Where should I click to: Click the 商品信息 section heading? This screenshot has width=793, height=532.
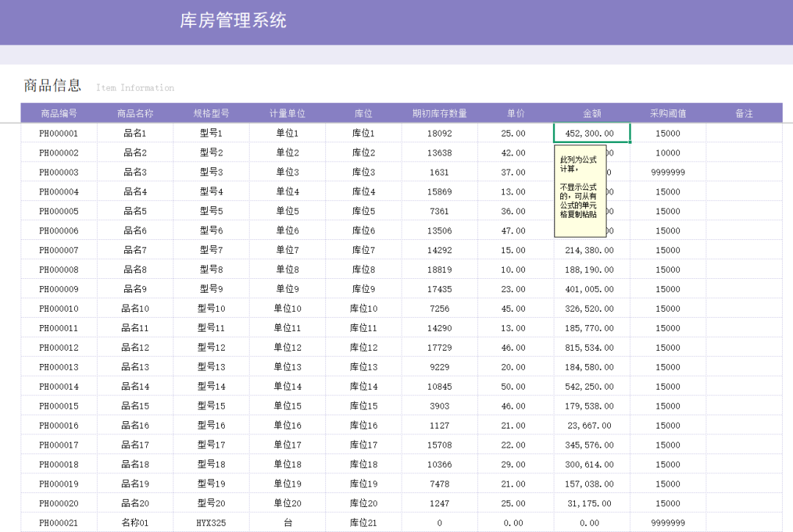53,86
